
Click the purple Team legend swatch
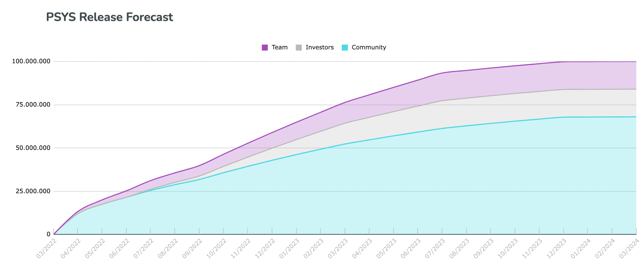coord(265,47)
